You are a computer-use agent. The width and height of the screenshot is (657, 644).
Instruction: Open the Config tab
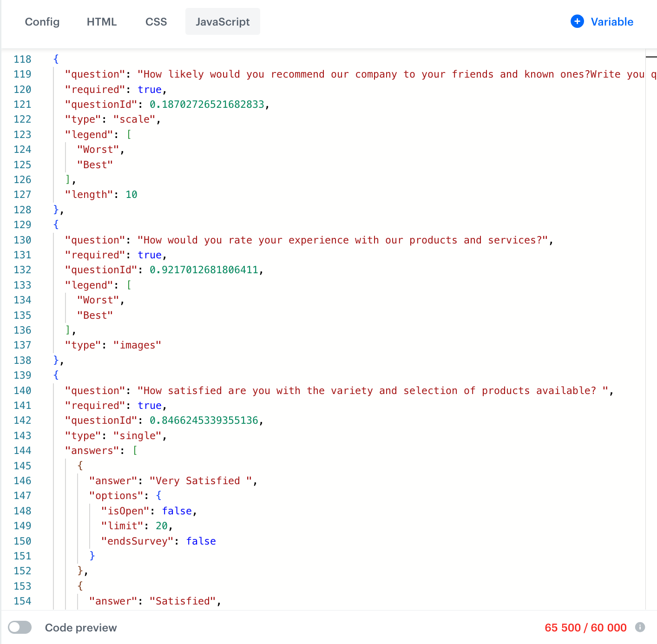click(42, 21)
